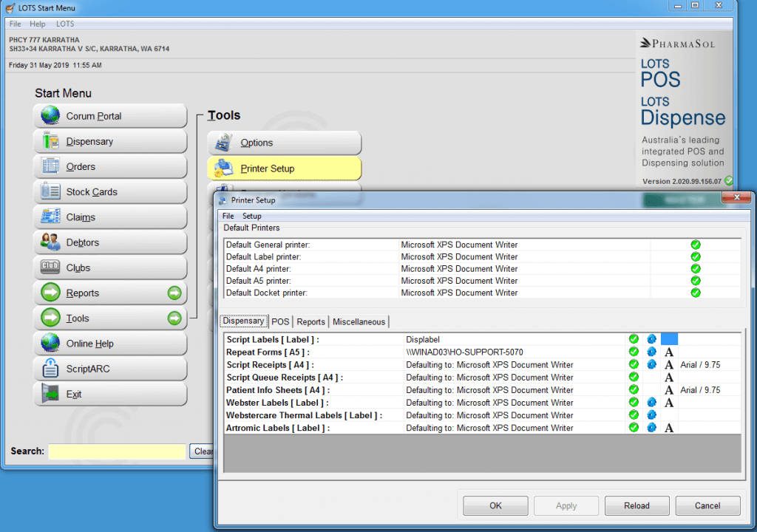757x532 pixels.
Task: Open the LOTS menu in the menu bar
Action: 65,24
